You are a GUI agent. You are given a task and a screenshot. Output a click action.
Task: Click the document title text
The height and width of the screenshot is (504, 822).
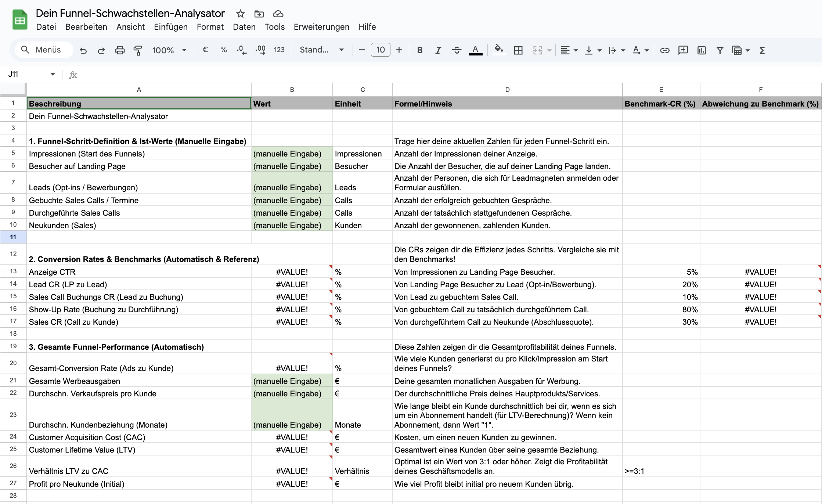point(130,14)
